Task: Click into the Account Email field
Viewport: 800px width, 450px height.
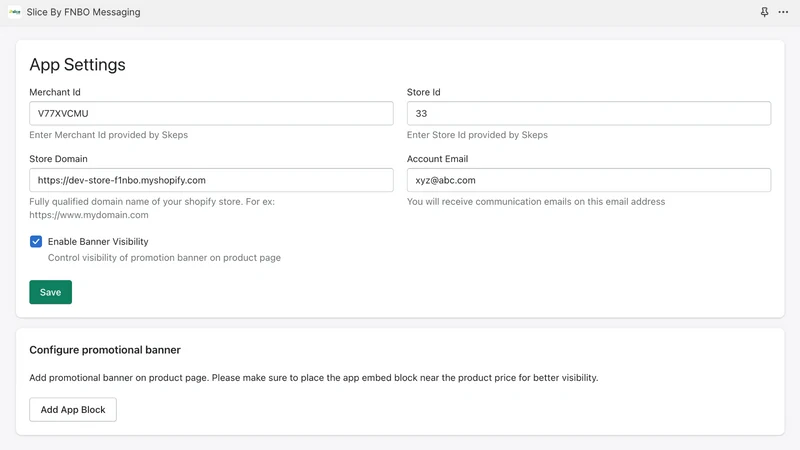Action: [589, 180]
